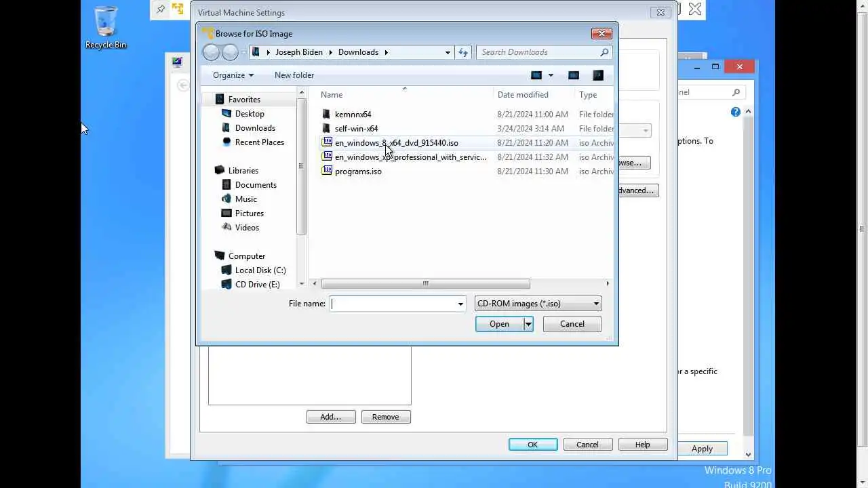Click Advanced... button behind the dialog
868x488 pixels.
[x=637, y=190]
